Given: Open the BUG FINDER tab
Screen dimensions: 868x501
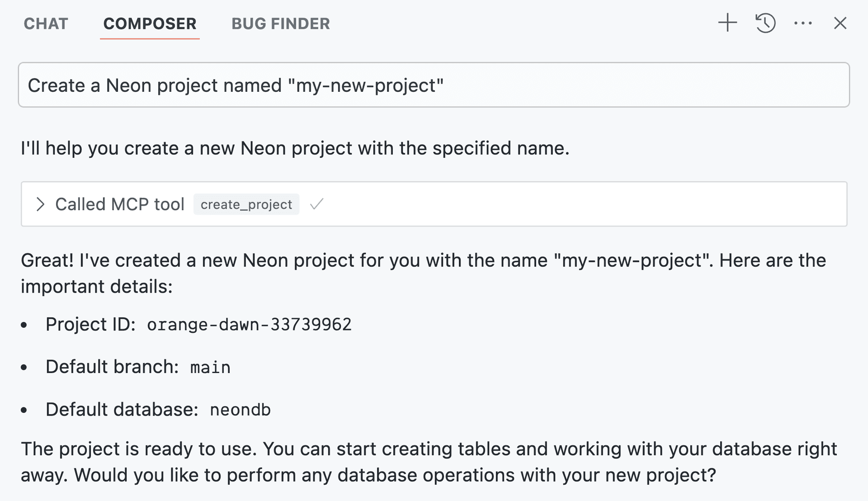Looking at the screenshot, I should (x=281, y=24).
